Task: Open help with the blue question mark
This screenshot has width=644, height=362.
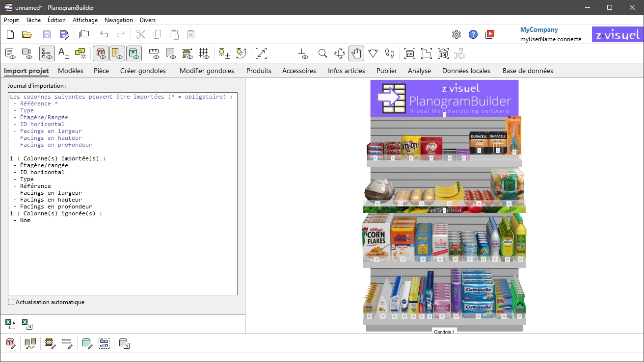Action: (x=473, y=34)
